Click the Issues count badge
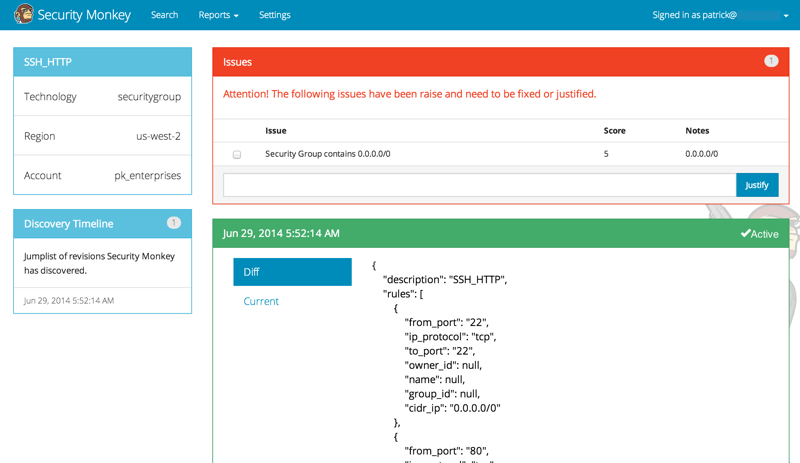Viewport: 800px width, 463px height. tap(771, 61)
